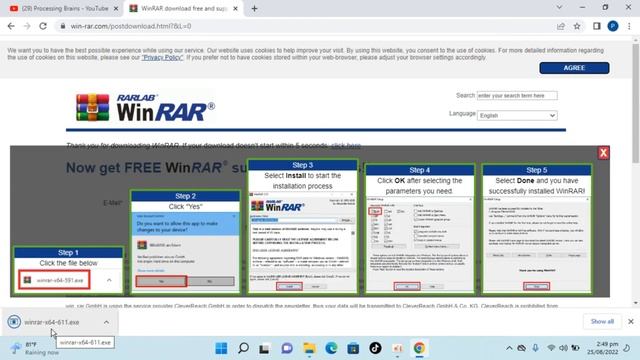Open Task View on the taskbar
Viewport: 640px width, 360px height.
click(264, 348)
